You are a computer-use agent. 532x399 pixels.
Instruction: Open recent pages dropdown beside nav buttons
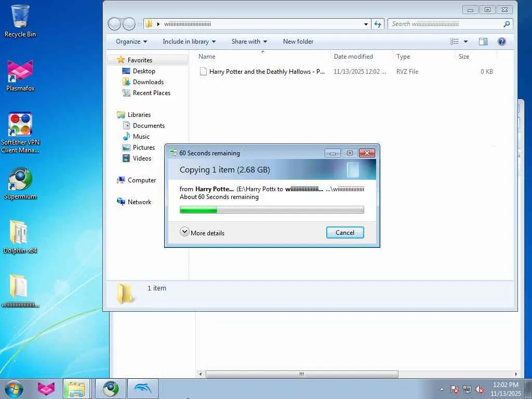pyautogui.click(x=139, y=24)
